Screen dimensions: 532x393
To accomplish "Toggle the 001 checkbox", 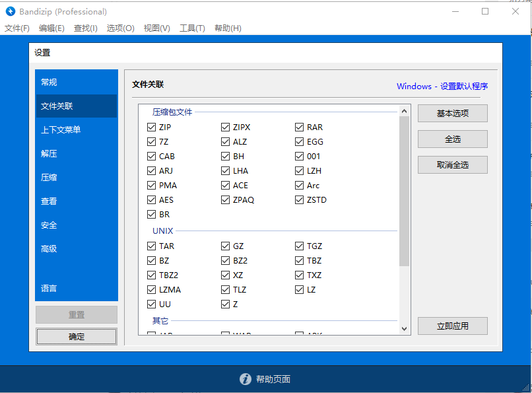I will point(299,156).
